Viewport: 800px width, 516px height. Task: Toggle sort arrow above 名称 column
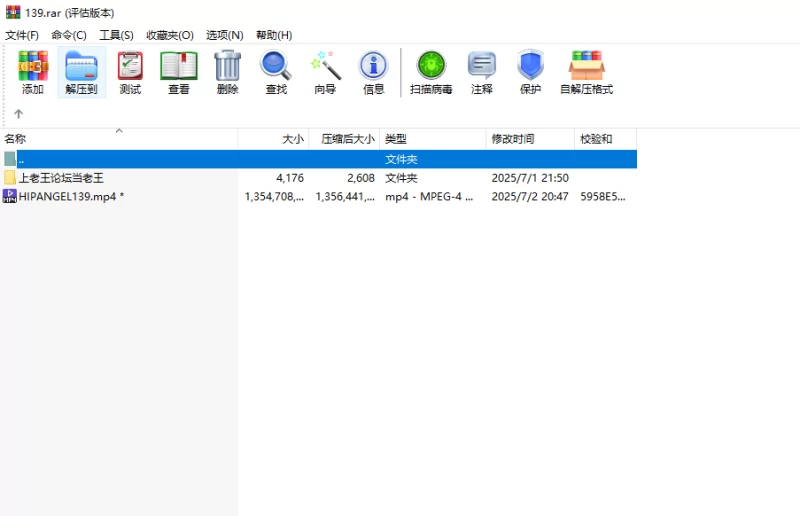point(119,131)
